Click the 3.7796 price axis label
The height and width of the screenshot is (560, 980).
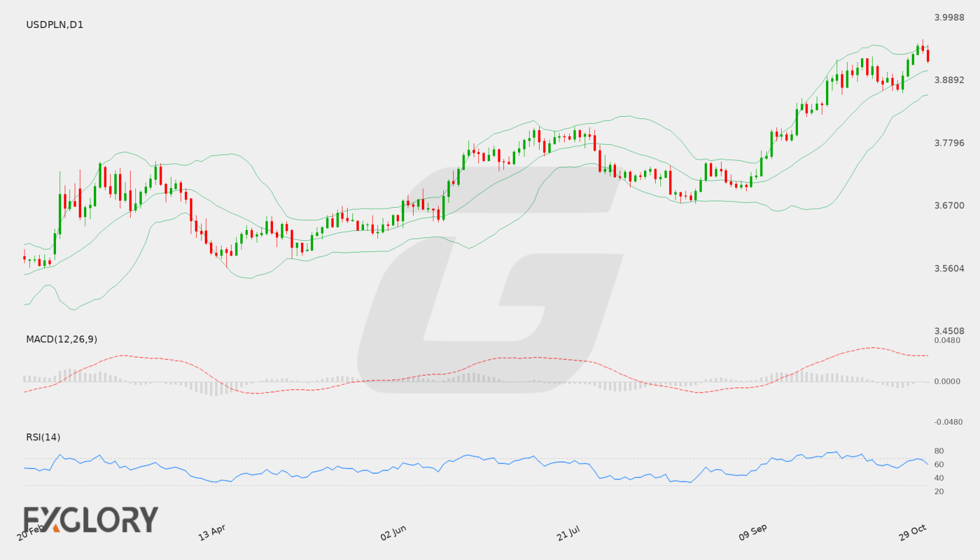click(949, 143)
